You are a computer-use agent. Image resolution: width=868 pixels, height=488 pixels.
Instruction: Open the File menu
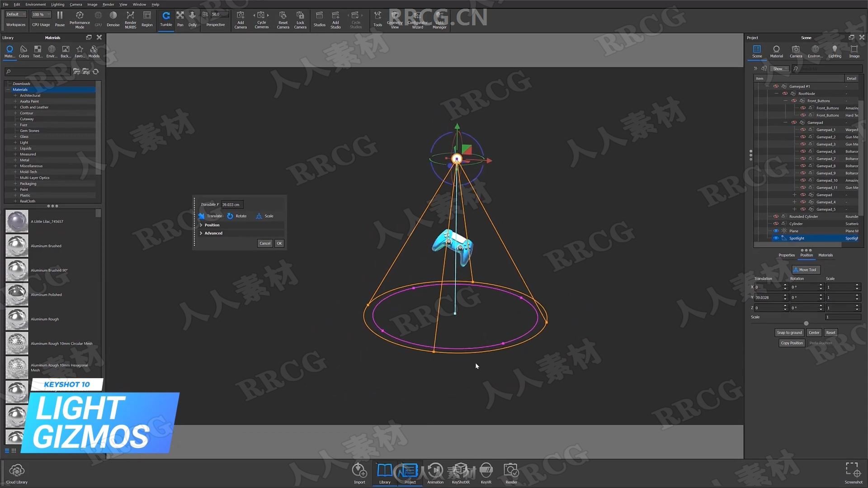click(5, 4)
